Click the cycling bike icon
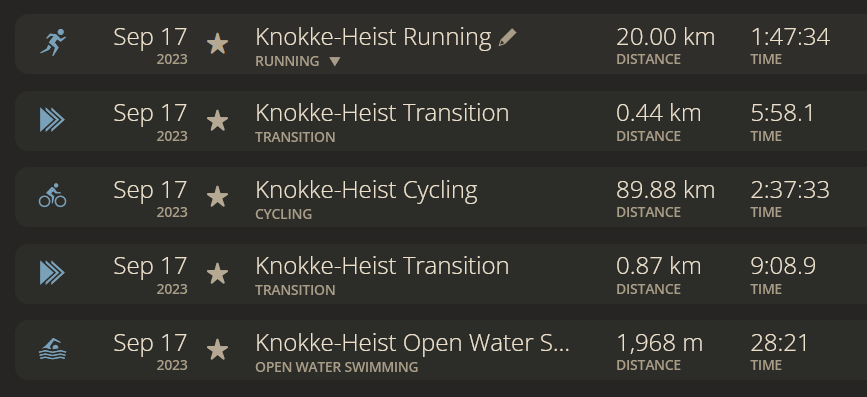 tap(53, 196)
